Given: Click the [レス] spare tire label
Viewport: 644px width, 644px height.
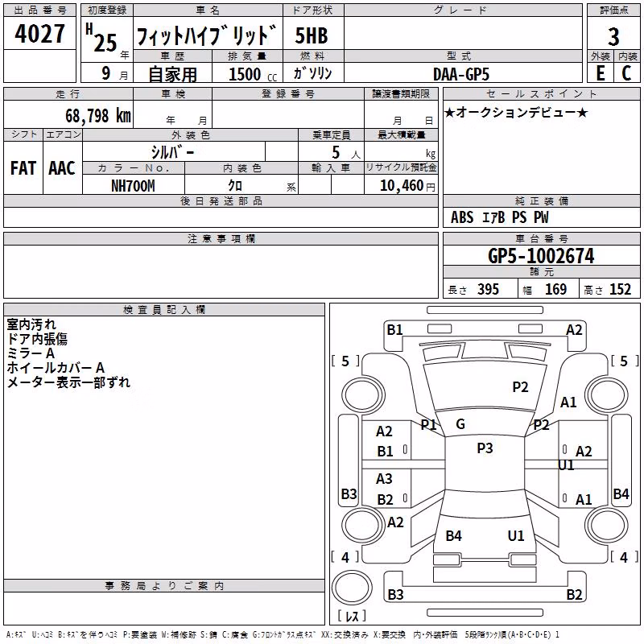Looking at the screenshot, I should pyautogui.click(x=352, y=616).
